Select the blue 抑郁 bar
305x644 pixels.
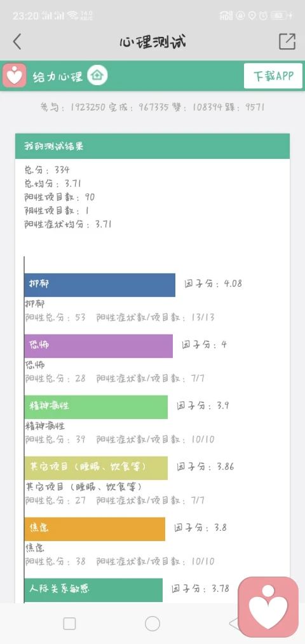100,285
